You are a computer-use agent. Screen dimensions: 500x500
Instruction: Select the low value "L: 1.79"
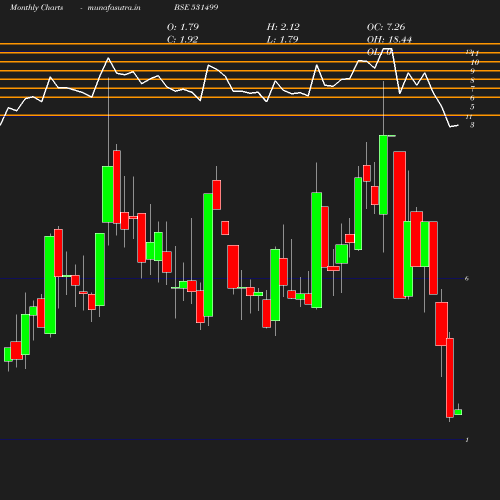(x=282, y=40)
